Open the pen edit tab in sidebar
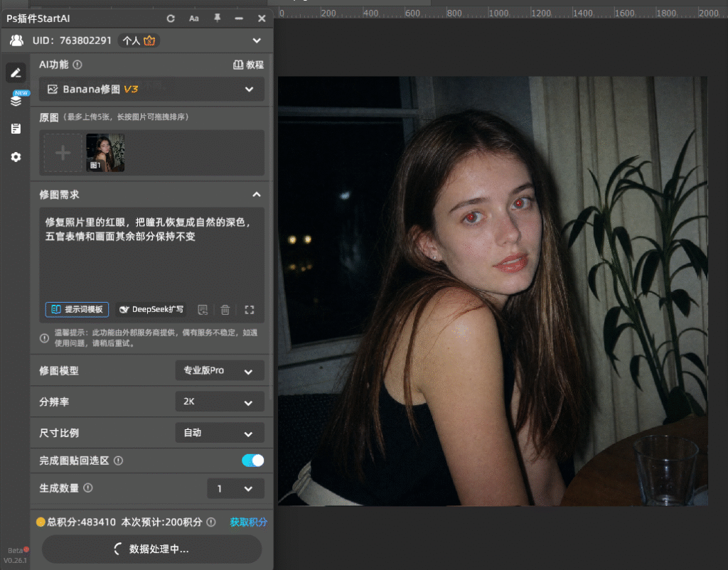The height and width of the screenshot is (570, 728). tap(16, 73)
